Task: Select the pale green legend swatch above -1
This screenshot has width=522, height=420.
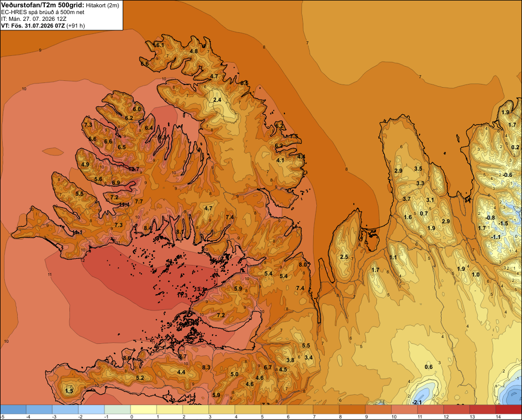Action: 117,409
